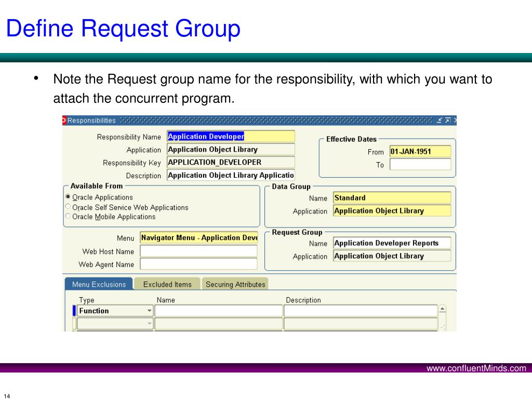
Task: Click the scroll up arrow in Menu Exclusions
Action: coord(443,309)
